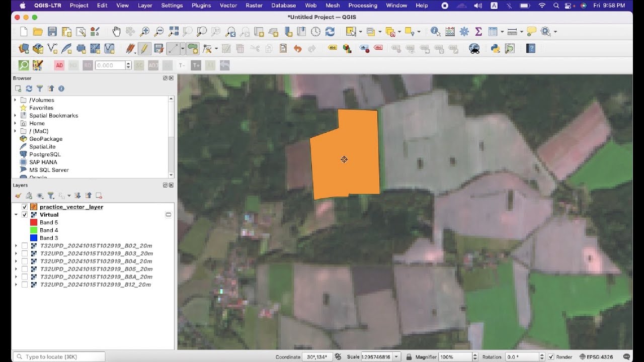The height and width of the screenshot is (362, 644).
Task: Save layer edits
Action: click(x=158, y=49)
